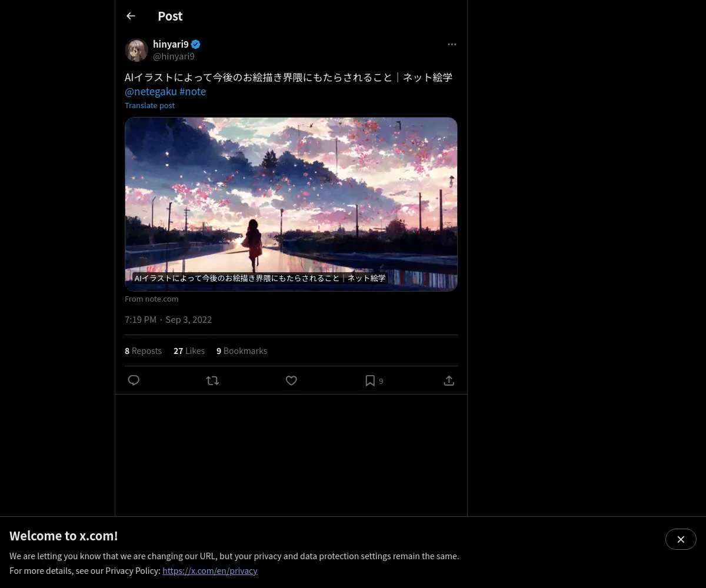706x588 pixels.
Task: Open the note.com article card image
Action: pyautogui.click(x=291, y=204)
